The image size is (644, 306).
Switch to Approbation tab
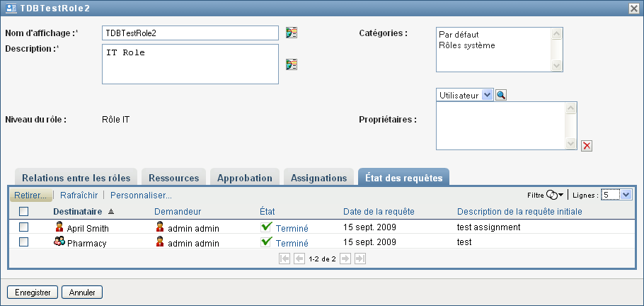245,178
